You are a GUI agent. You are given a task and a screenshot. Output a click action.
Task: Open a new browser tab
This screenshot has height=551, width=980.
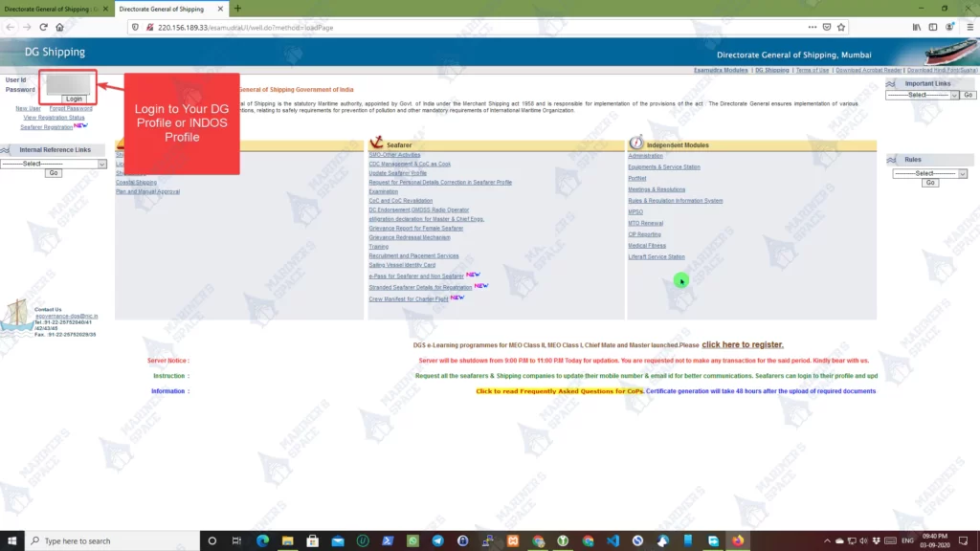[237, 9]
